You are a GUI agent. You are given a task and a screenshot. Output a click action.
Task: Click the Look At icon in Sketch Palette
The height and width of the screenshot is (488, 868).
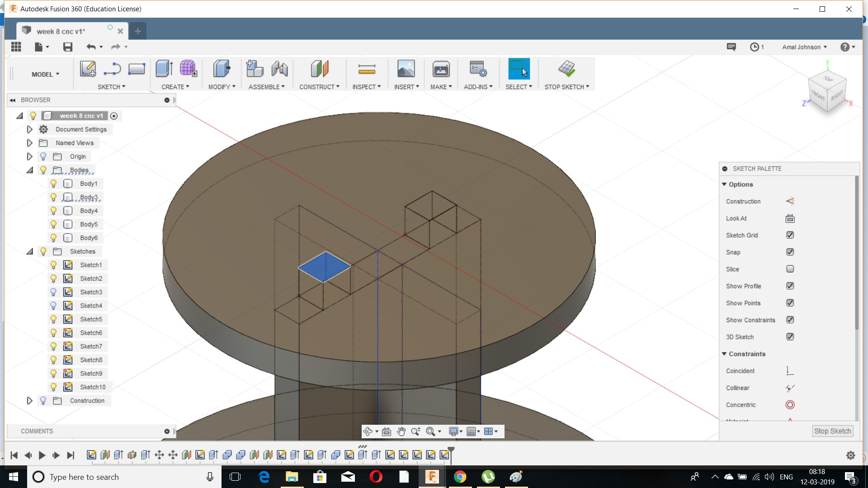coord(790,219)
